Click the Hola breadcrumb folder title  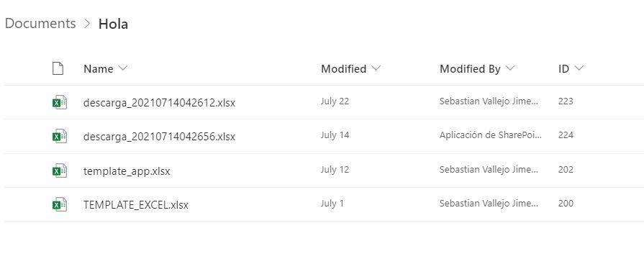pos(113,24)
